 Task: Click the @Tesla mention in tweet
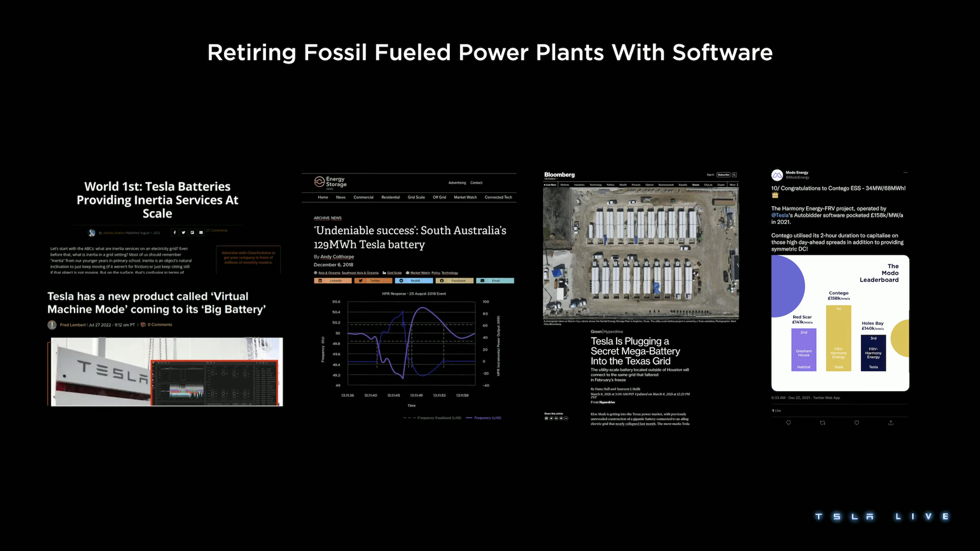point(780,215)
